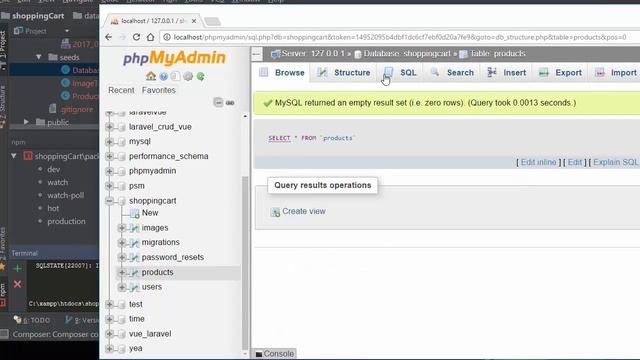Click the browser home button

pyautogui.click(x=150, y=37)
